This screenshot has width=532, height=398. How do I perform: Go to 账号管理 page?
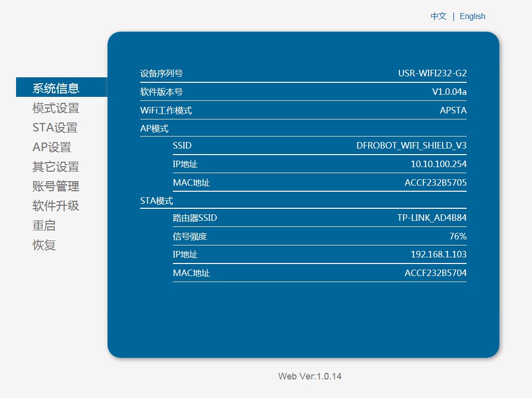56,186
